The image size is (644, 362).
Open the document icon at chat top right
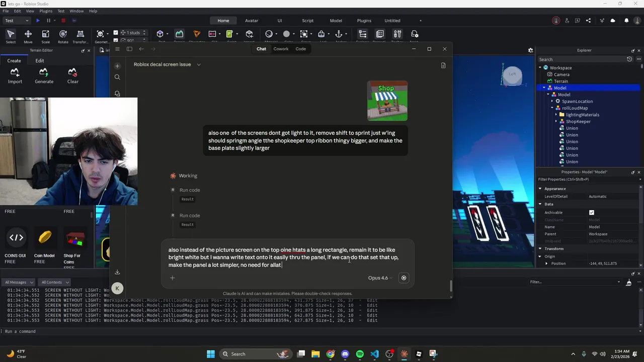[x=443, y=65]
